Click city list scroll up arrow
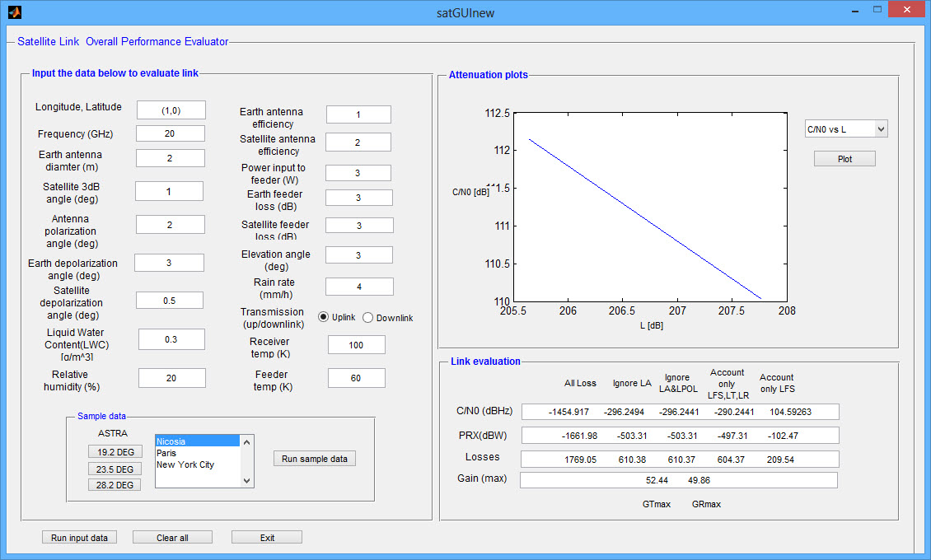 pyautogui.click(x=247, y=442)
